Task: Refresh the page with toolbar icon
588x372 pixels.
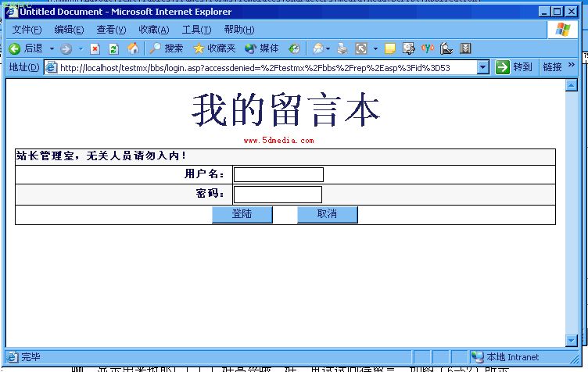Action: coord(114,48)
